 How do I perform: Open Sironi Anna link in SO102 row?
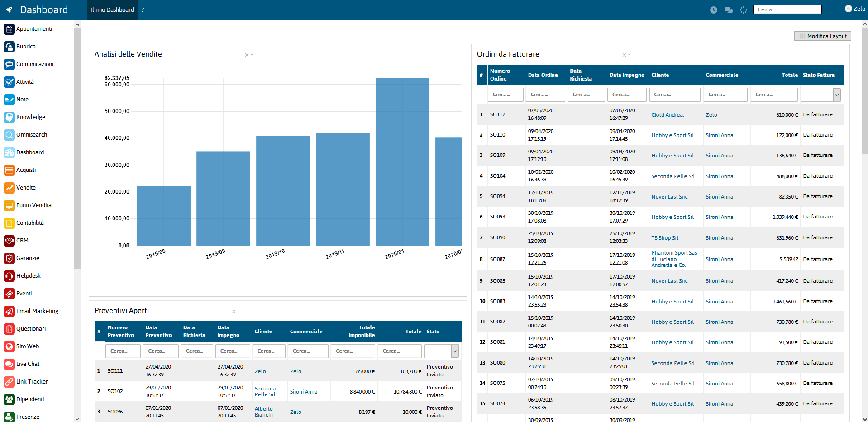(x=304, y=392)
